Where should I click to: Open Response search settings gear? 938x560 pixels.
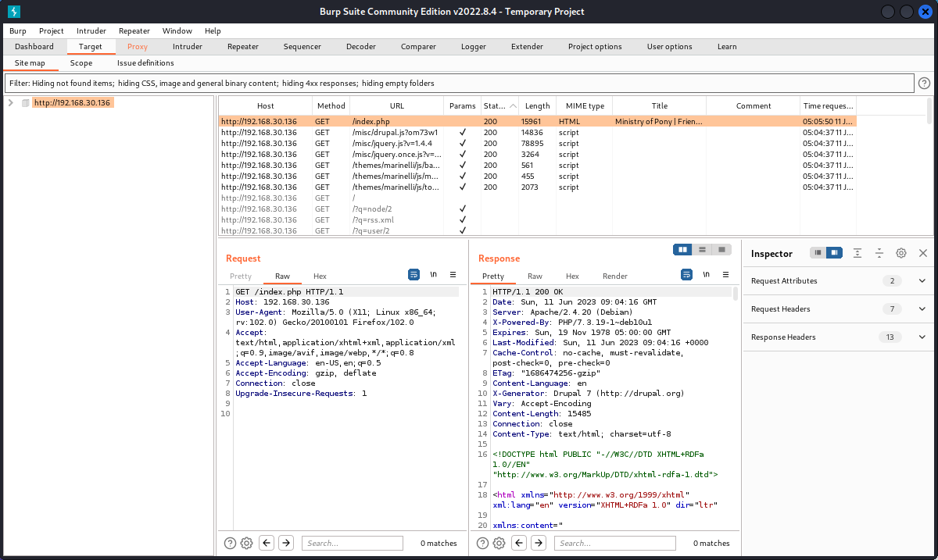pyautogui.click(x=499, y=543)
